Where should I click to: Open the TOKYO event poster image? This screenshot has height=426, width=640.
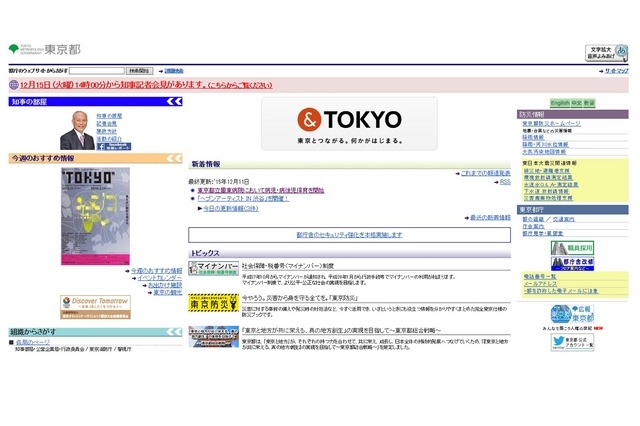point(96,216)
